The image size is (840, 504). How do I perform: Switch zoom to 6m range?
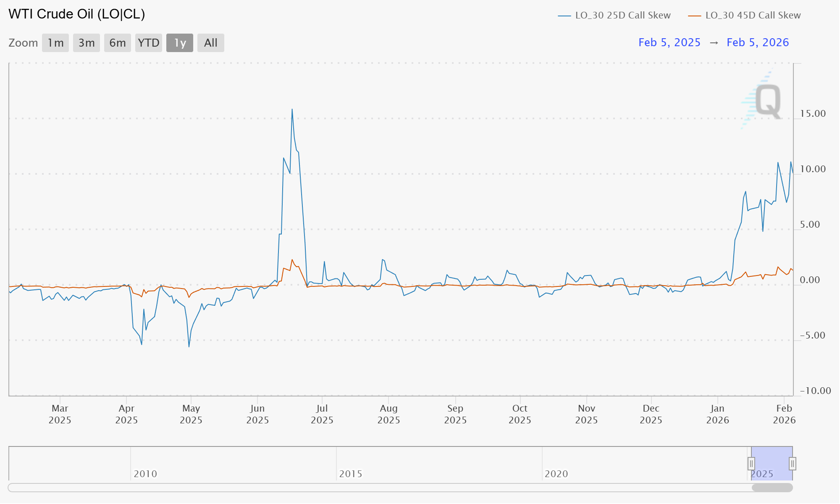click(x=118, y=43)
